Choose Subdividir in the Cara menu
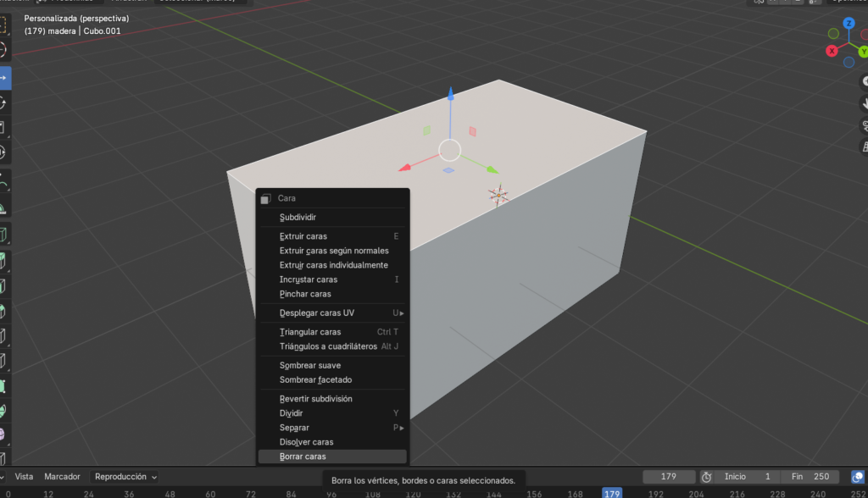The image size is (868, 498). [332, 218]
